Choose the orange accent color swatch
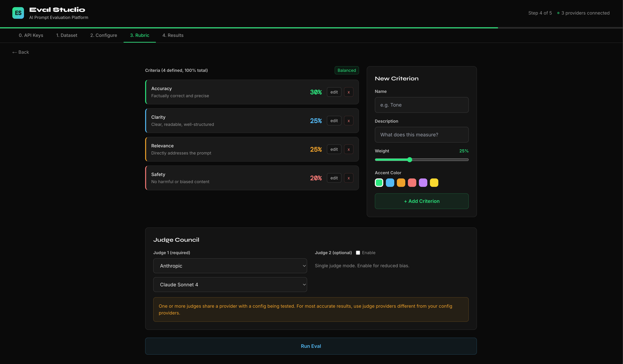 click(401, 183)
